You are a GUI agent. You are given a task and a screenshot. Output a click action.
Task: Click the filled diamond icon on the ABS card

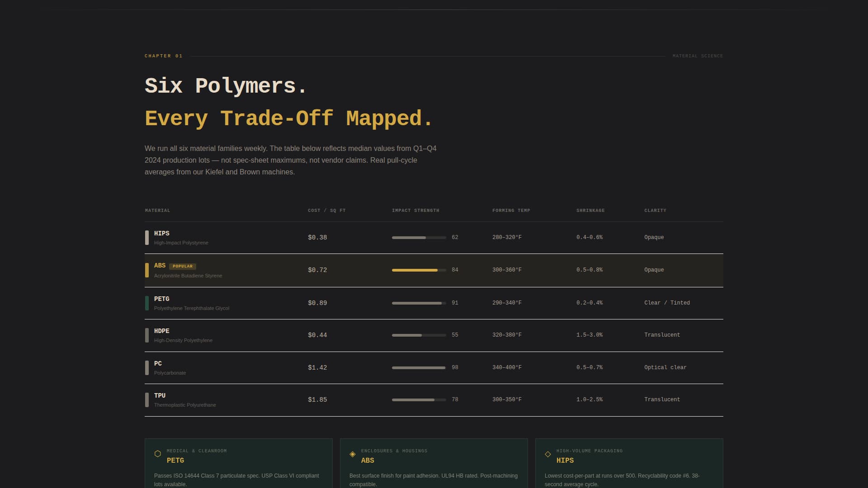click(x=353, y=454)
